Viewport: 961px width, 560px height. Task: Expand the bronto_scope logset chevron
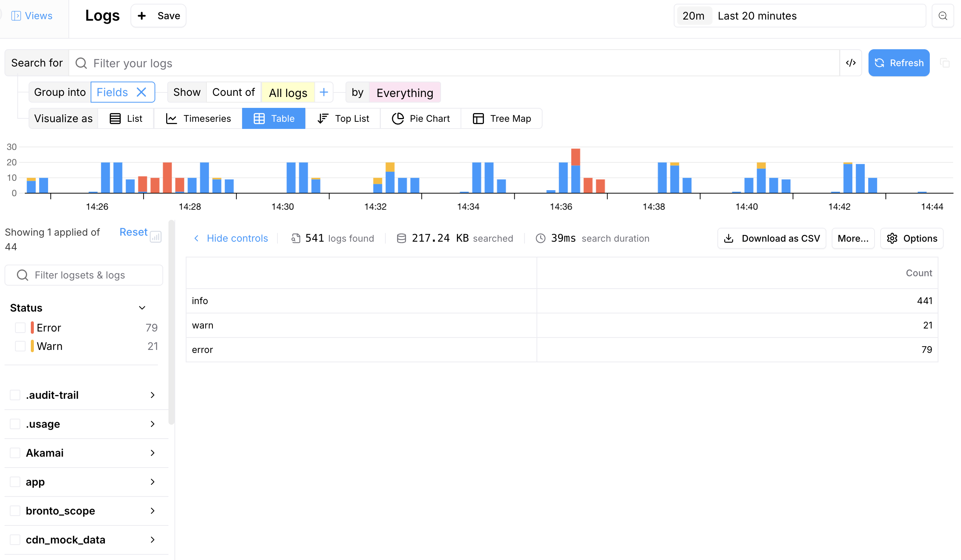(152, 510)
